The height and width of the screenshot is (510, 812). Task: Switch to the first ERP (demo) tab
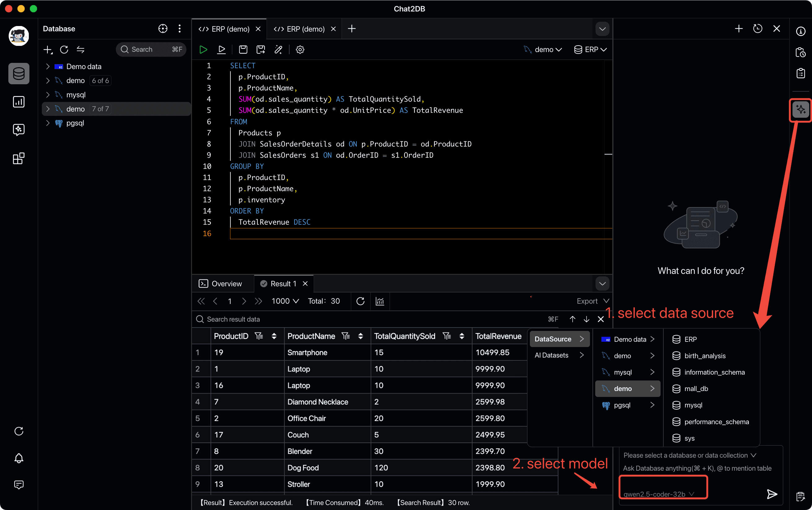(229, 29)
